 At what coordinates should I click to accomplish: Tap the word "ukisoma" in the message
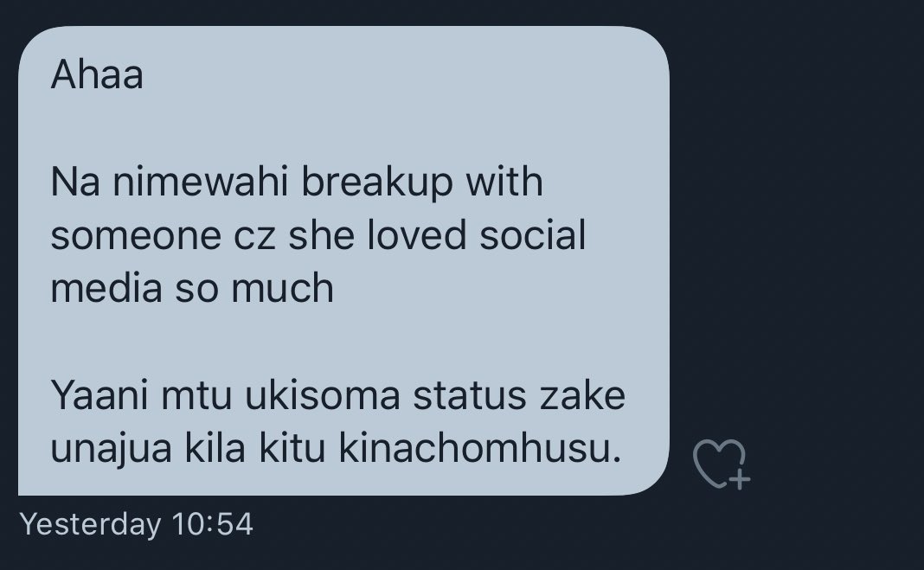(323, 395)
